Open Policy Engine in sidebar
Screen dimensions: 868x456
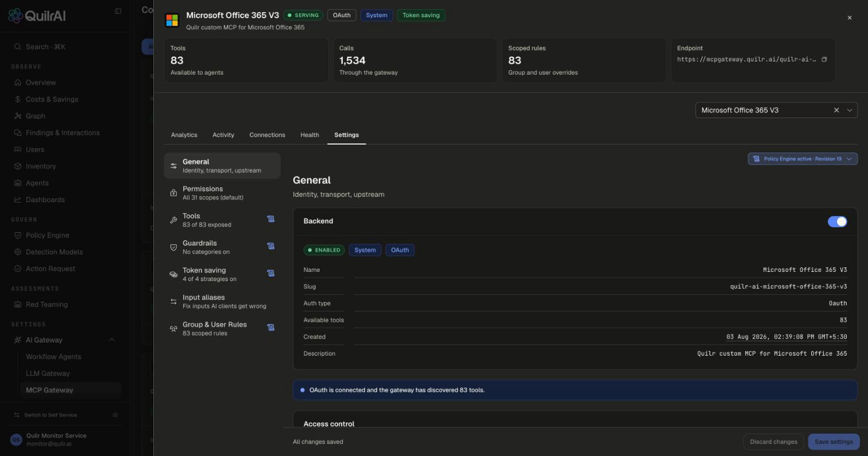(47, 235)
